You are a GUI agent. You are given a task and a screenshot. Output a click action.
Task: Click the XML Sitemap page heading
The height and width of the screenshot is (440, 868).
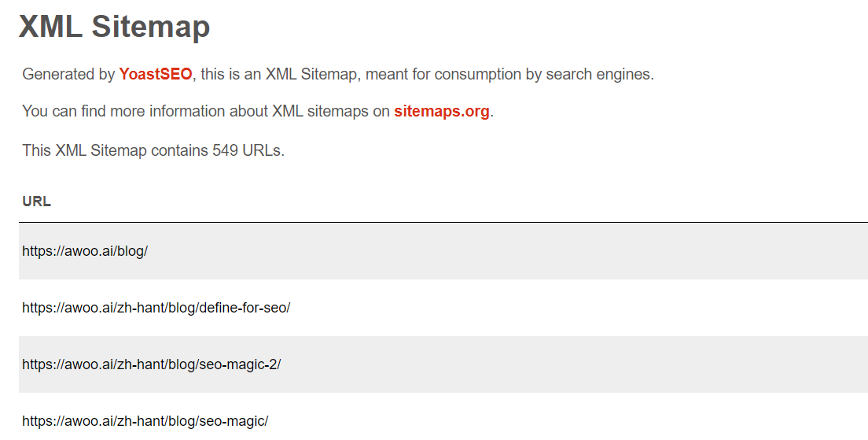115,26
